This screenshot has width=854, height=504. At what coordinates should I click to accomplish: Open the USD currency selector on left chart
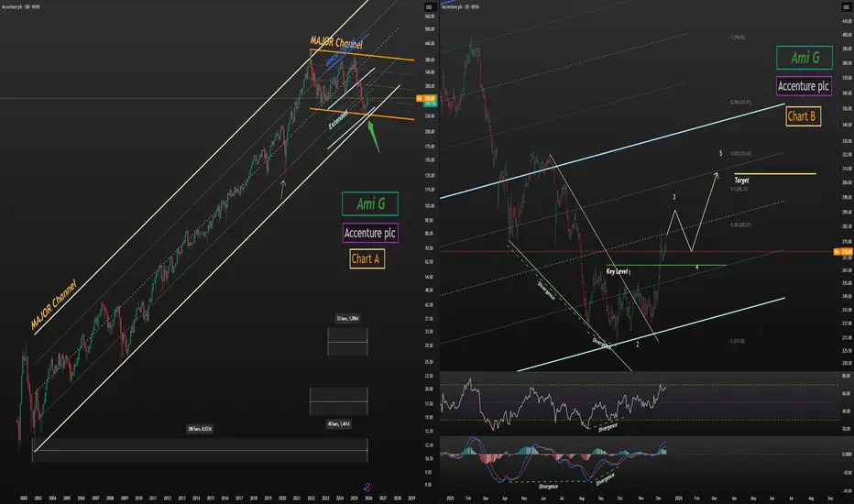[x=429, y=7]
